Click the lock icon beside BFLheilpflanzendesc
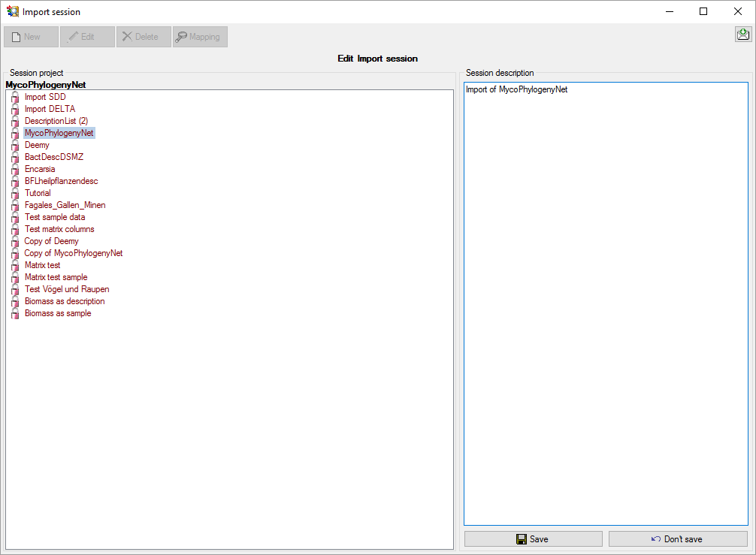Image resolution: width=756 pixels, height=555 pixels. click(x=15, y=182)
